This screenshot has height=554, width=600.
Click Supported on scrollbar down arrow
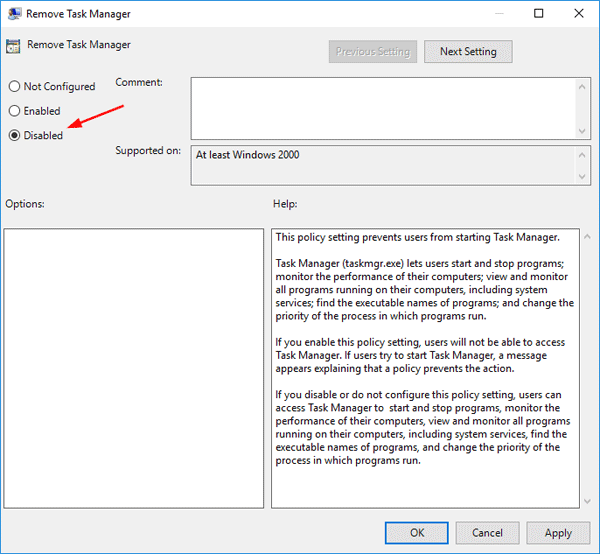pyautogui.click(x=581, y=177)
